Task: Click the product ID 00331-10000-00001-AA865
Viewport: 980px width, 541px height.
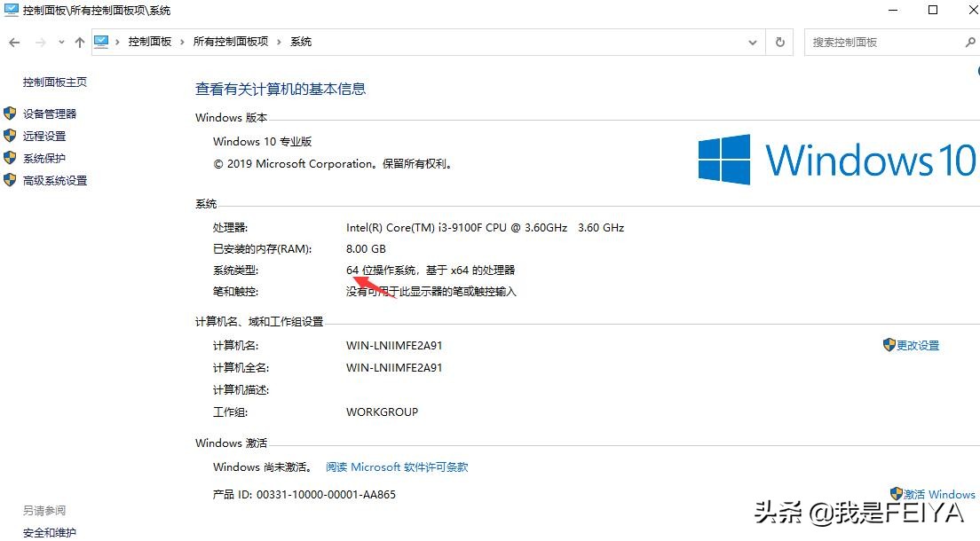Action: 327,495
